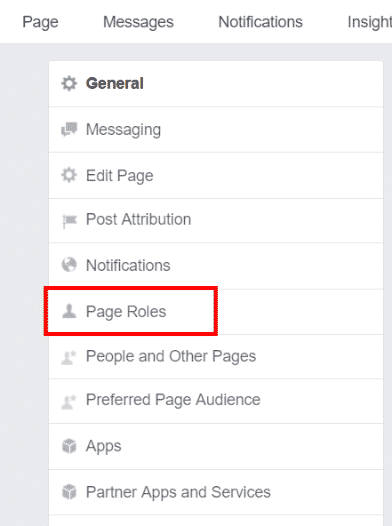Click the cube icon beside Apps
Screen dimensions: 392x526
click(x=69, y=446)
